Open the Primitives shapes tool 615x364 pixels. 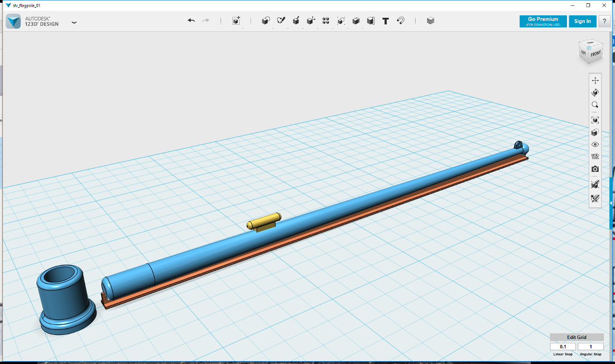tap(266, 21)
